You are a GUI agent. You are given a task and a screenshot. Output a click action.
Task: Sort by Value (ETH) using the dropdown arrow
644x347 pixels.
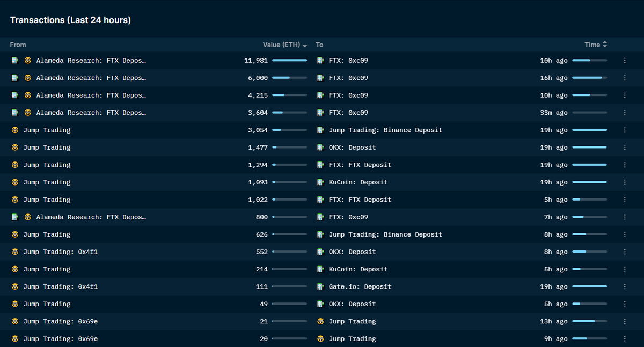tap(305, 46)
